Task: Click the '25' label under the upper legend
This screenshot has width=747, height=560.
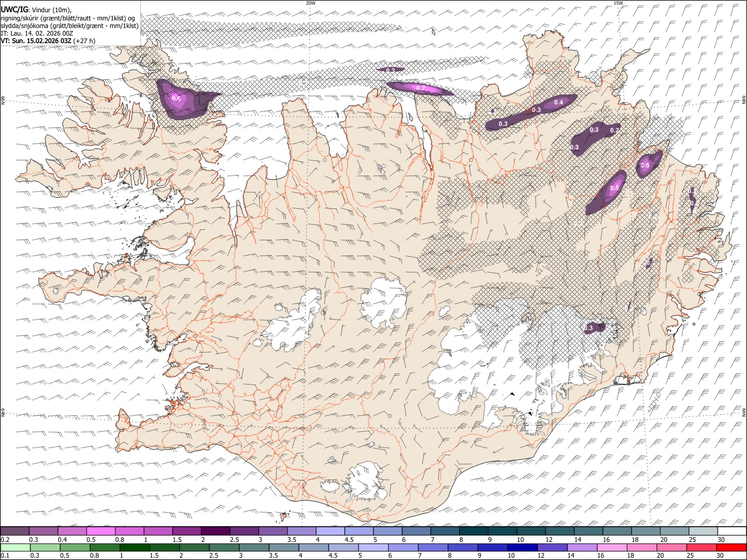Action: pyautogui.click(x=693, y=540)
